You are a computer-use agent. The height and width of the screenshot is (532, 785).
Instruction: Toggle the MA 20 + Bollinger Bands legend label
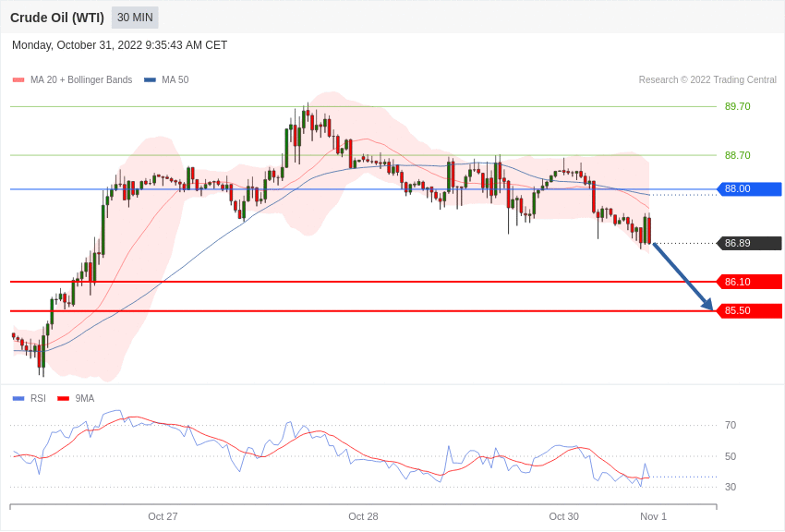coord(81,80)
